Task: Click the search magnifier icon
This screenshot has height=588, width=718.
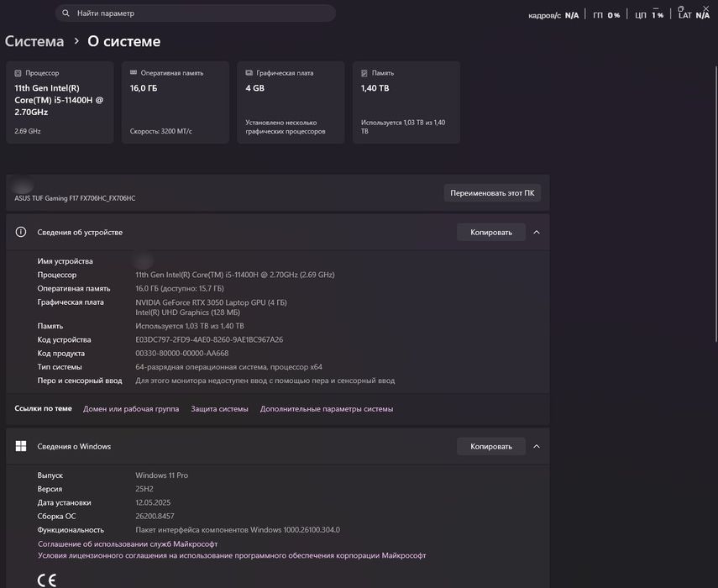Action: coord(66,13)
